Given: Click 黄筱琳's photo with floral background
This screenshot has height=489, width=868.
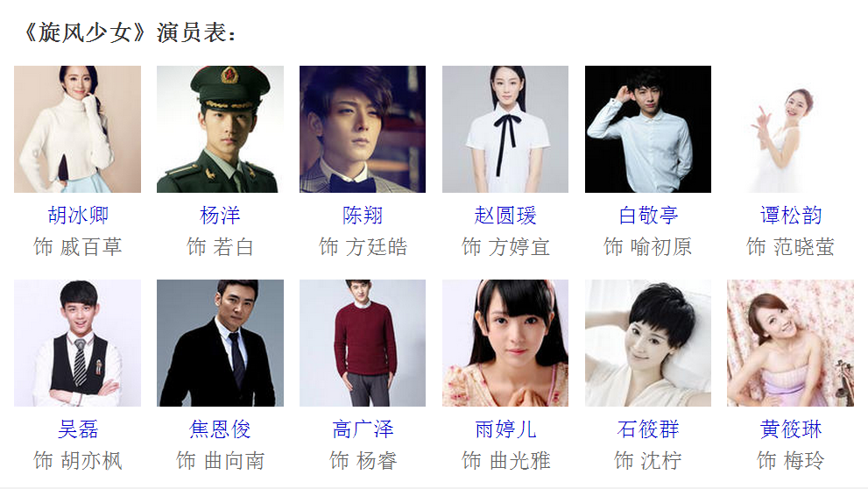Looking at the screenshot, I should click(791, 343).
